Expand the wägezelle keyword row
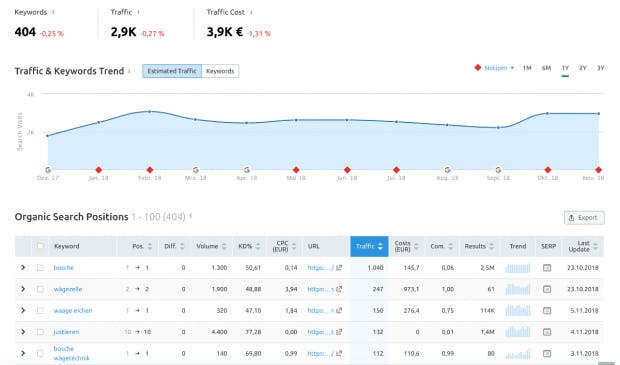Viewport: 620px width, 365px height. (x=23, y=289)
